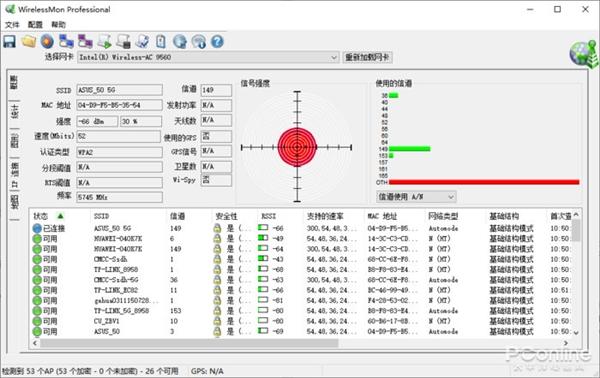The width and height of the screenshot is (600, 378).
Task: Select the connected ASUS_50 5G network row
Action: coord(302,228)
